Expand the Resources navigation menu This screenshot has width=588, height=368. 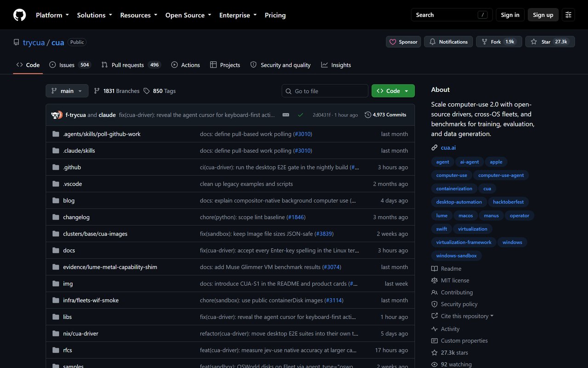pos(139,15)
